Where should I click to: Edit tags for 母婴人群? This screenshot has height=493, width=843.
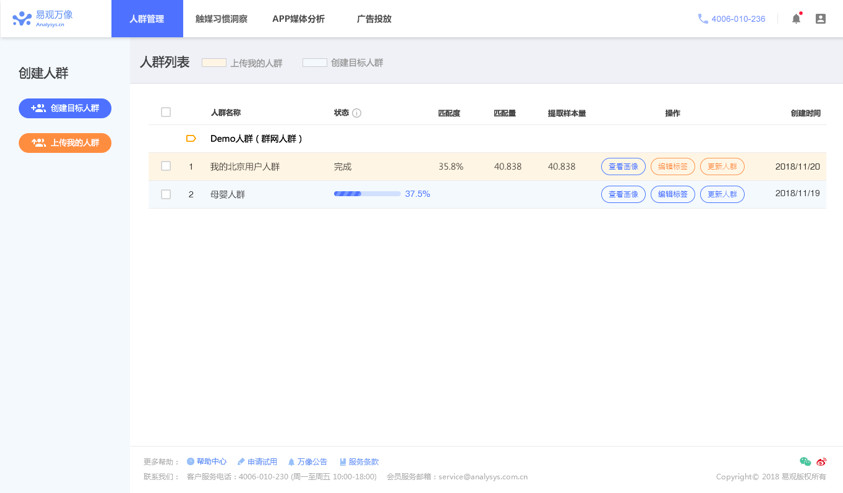[673, 194]
